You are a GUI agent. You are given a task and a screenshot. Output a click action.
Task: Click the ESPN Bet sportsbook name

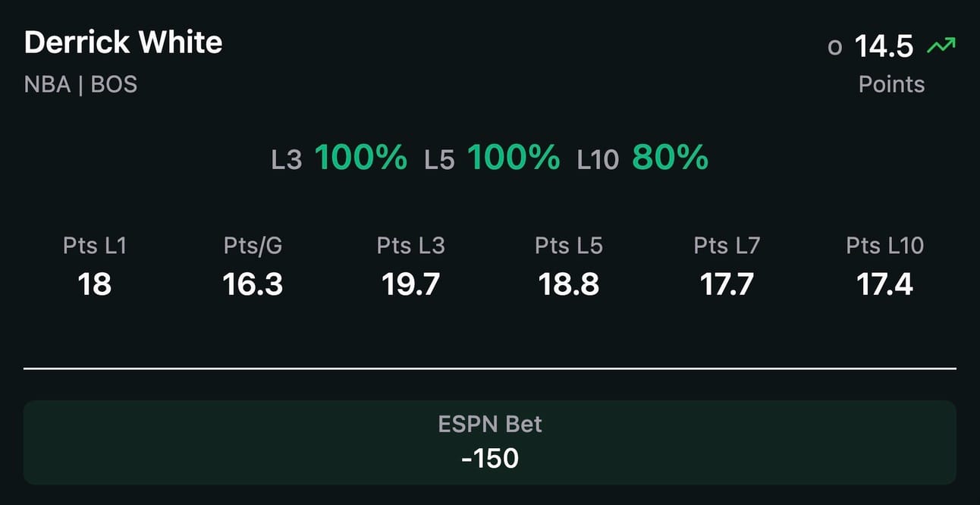click(490, 424)
